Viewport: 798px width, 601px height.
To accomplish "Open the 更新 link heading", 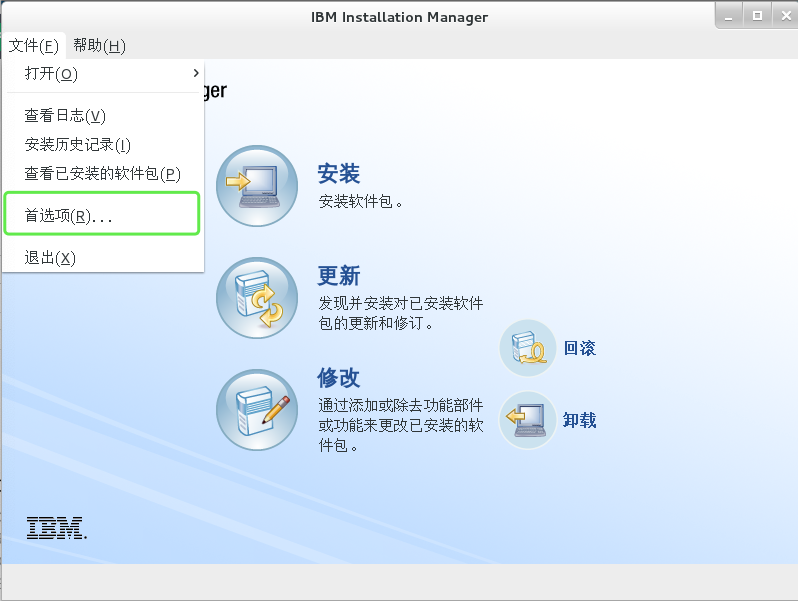I will (x=339, y=276).
